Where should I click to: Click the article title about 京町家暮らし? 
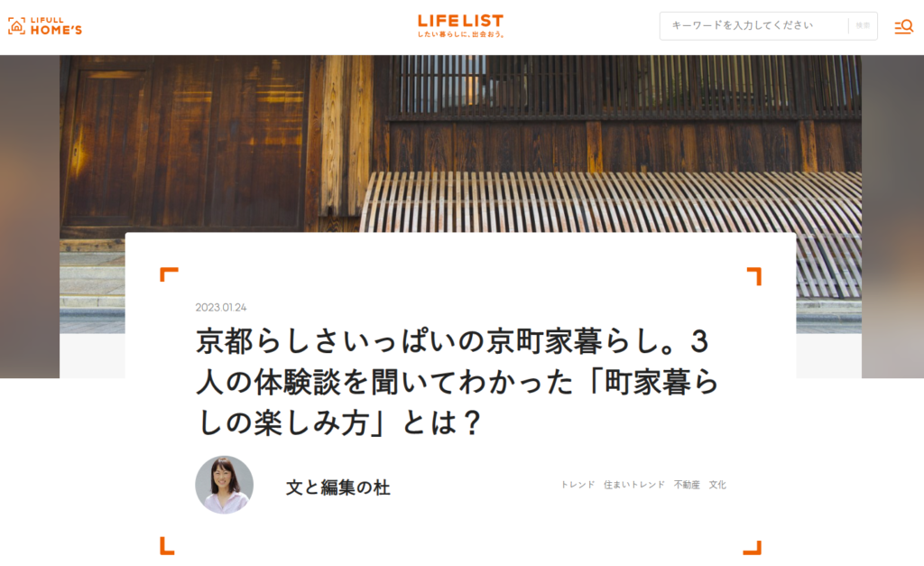tap(457, 382)
